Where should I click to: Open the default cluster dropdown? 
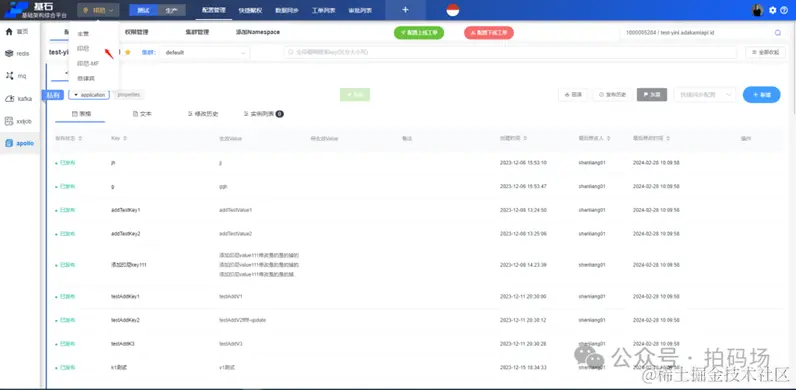(x=204, y=52)
